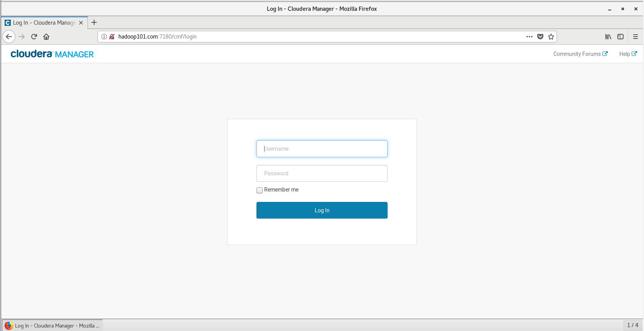Image resolution: width=644 pixels, height=331 pixels.
Task: Close the Cloudera Manager login tab
Action: pos(81,23)
